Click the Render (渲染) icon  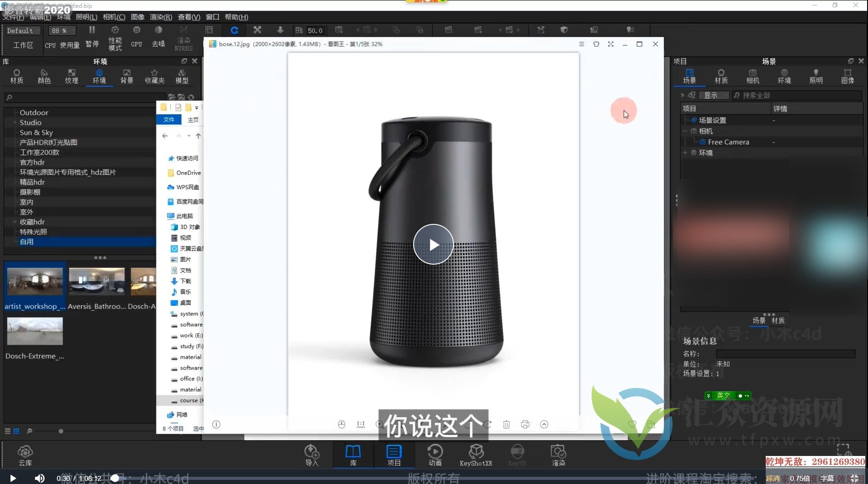pos(558,454)
